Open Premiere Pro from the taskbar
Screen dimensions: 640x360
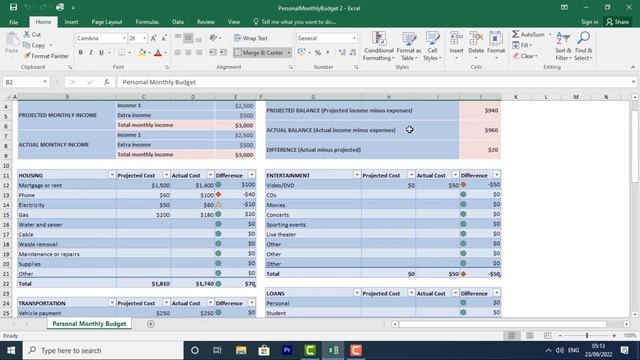[x=287, y=350]
